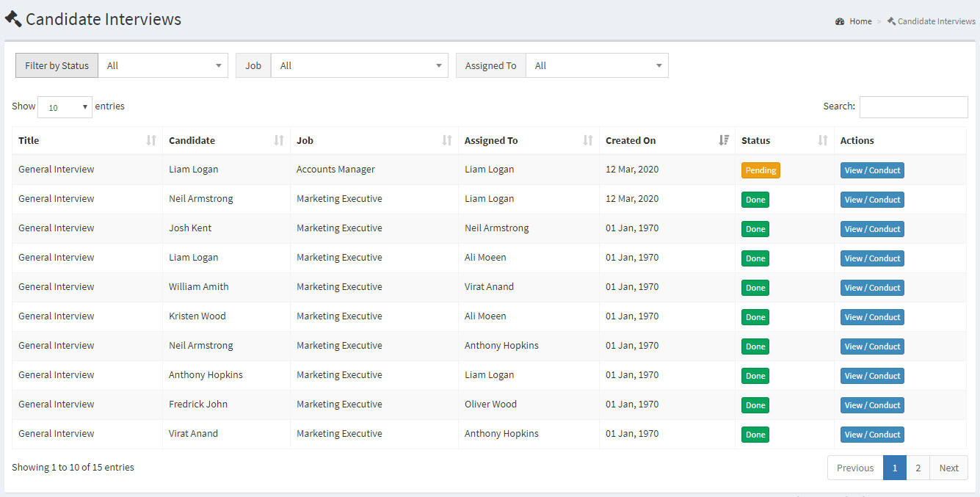Screen dimensions: 980x497
Task: Select current page 1 in pagination
Action: pyautogui.click(x=895, y=468)
